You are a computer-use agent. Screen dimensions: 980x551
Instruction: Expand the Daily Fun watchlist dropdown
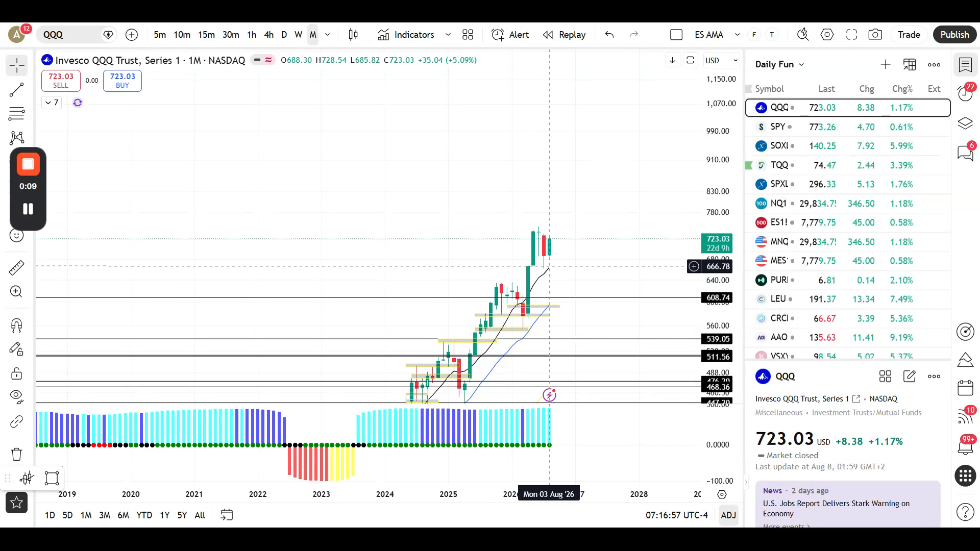pyautogui.click(x=779, y=64)
